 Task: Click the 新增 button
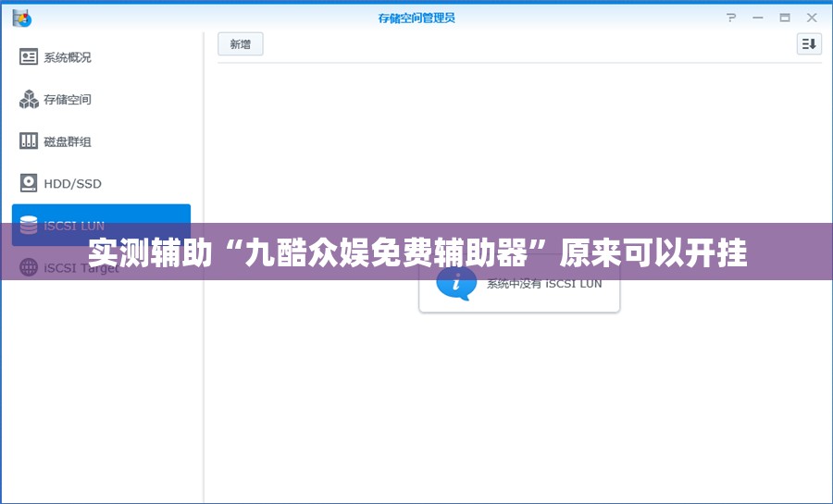(x=240, y=44)
